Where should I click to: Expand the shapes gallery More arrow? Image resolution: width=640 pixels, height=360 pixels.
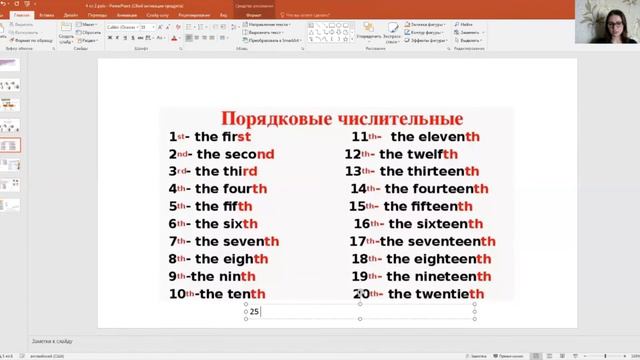tap(352, 39)
